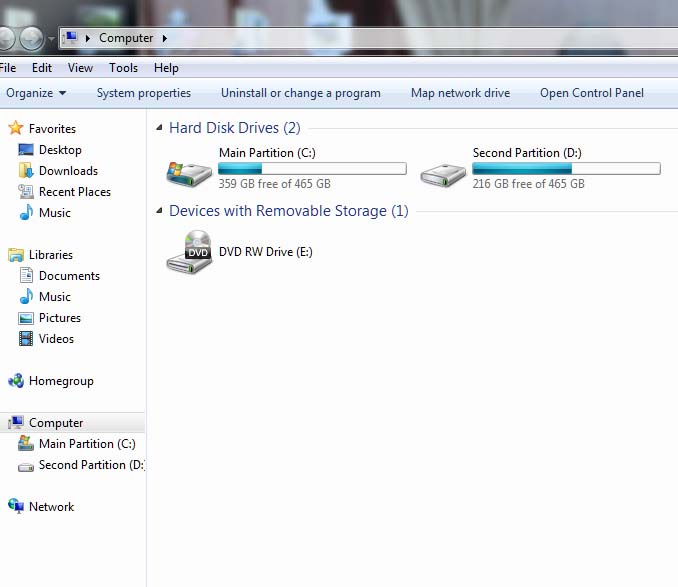678x587 pixels.
Task: Click '216 GB free of 465 GB' text
Action: 528,184
